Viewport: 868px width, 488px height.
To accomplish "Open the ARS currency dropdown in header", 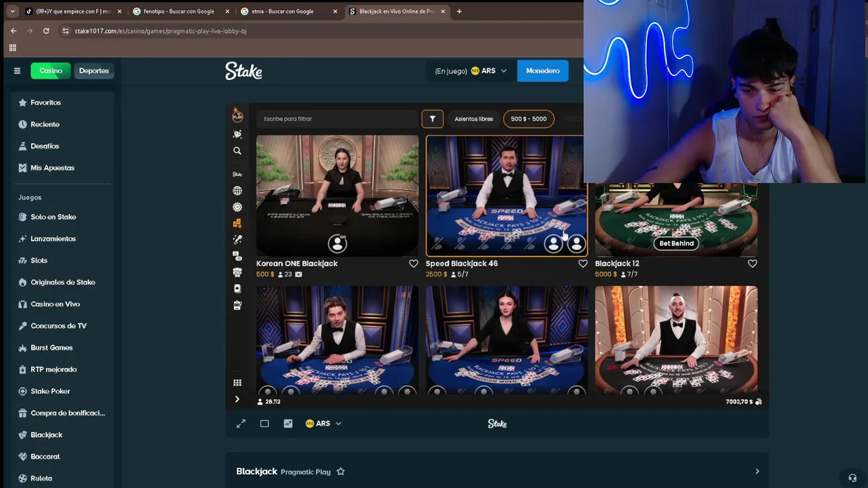I will click(x=489, y=70).
